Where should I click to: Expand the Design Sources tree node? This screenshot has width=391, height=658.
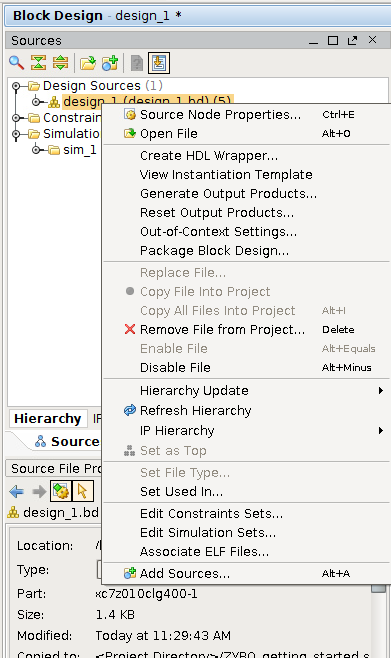[x=16, y=86]
